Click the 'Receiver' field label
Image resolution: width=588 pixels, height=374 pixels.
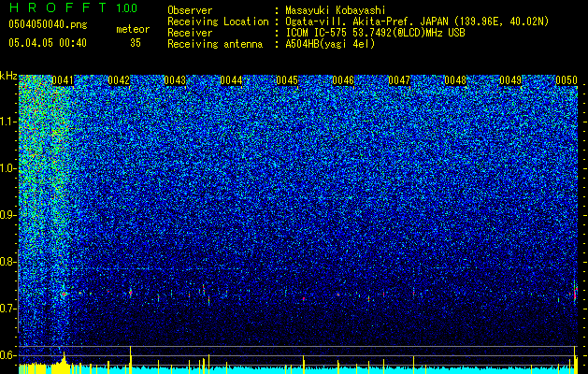[x=190, y=33]
